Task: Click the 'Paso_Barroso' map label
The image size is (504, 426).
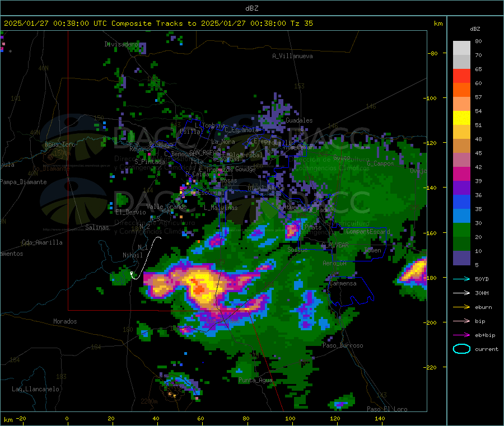Action: 343,345
